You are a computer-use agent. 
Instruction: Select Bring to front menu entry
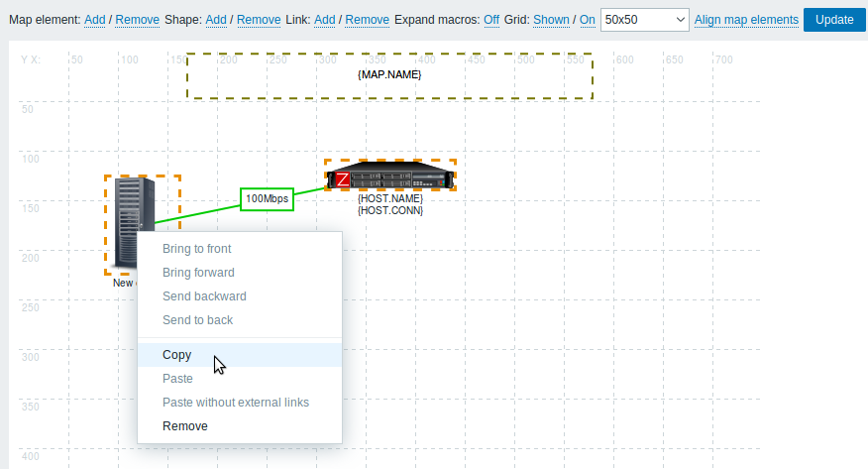tap(240, 249)
